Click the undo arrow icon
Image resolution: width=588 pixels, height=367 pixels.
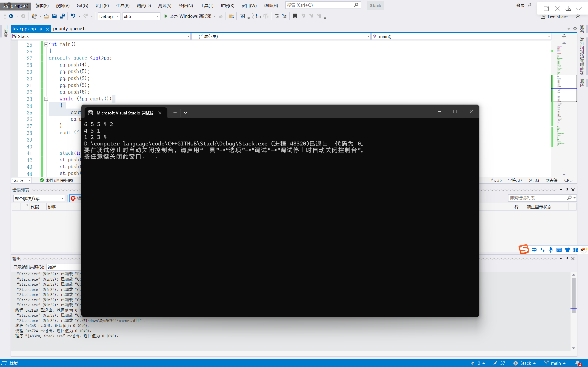pos(73,16)
